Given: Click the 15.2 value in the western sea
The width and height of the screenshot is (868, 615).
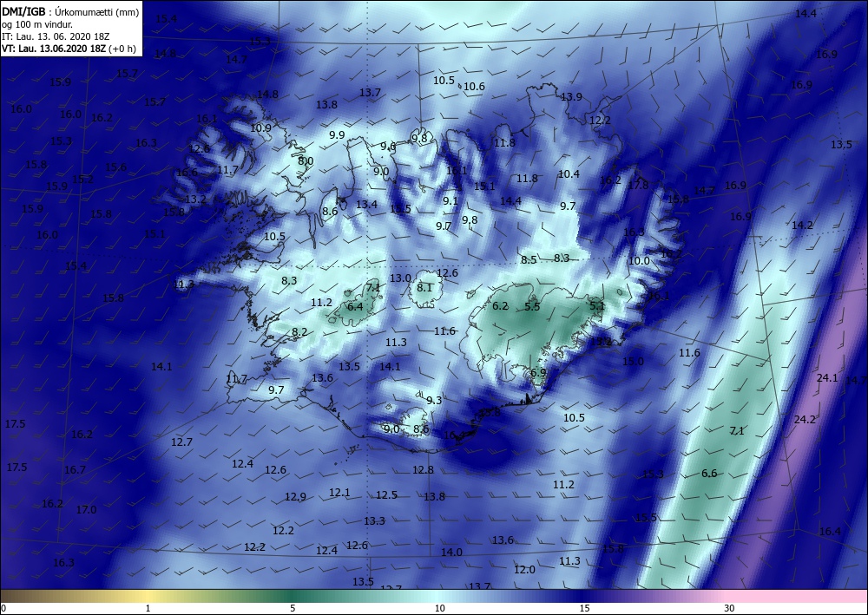Looking at the screenshot, I should 82,180.
